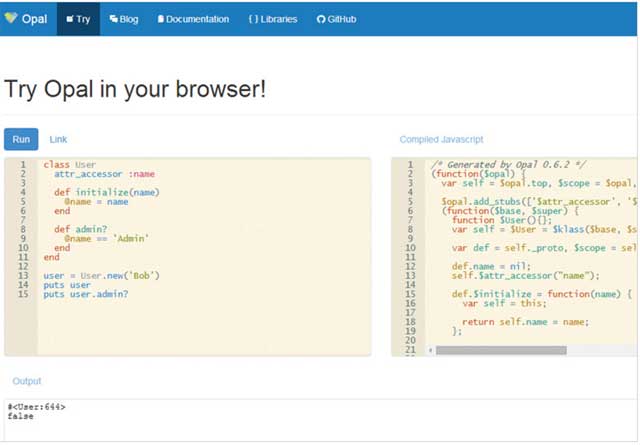The image size is (640, 445).
Task: Click the compiled code horizontal scrollbar thumb
Action: [501, 350]
